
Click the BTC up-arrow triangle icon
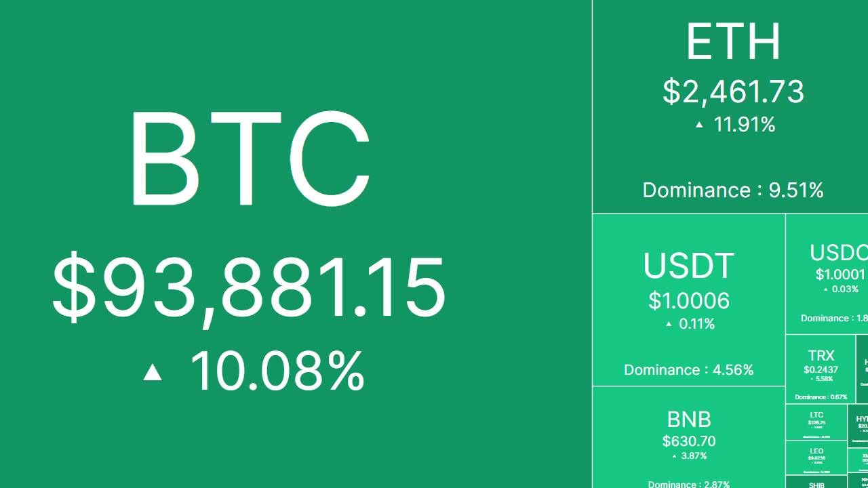[x=153, y=371]
